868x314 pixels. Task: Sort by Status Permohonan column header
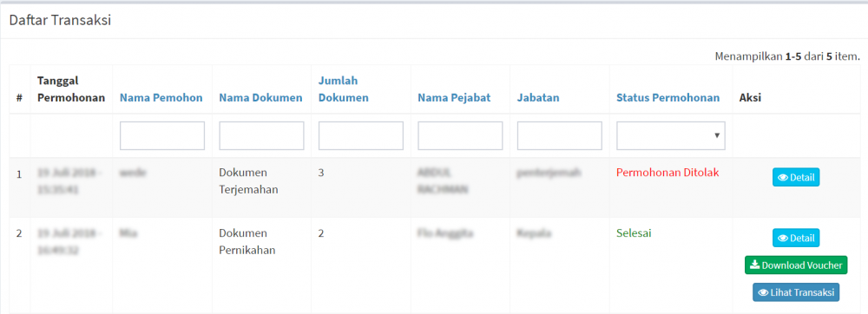[x=668, y=98]
